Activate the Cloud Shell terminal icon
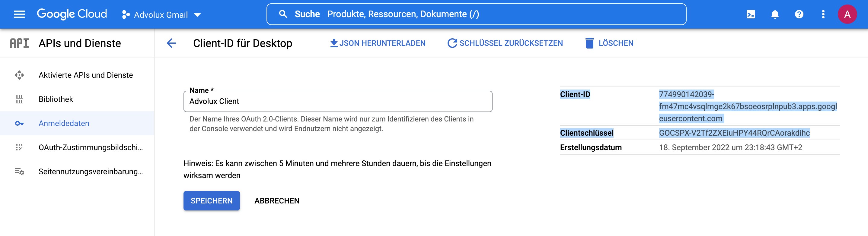Image resolution: width=868 pixels, height=236 pixels. click(751, 14)
